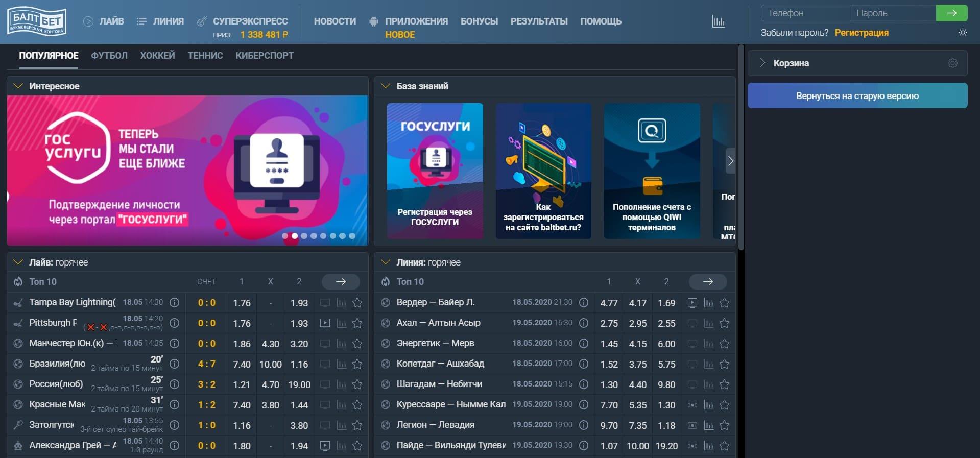Open statistics chart icon in header
The width and height of the screenshot is (980, 458).
(718, 21)
